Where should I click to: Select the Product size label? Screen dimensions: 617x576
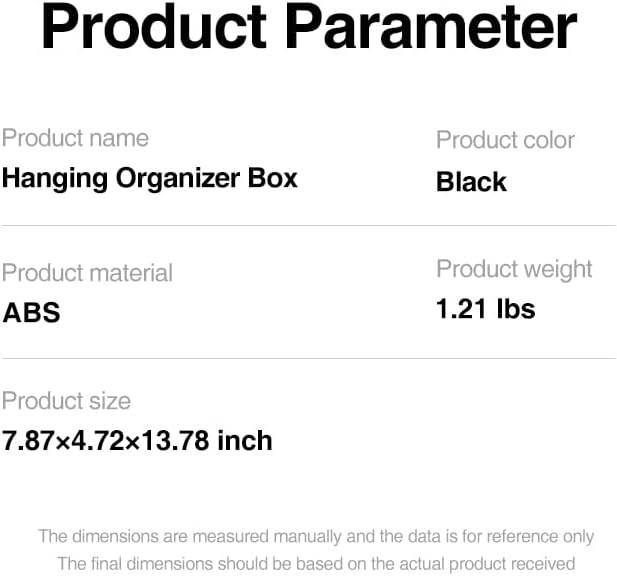tap(66, 401)
